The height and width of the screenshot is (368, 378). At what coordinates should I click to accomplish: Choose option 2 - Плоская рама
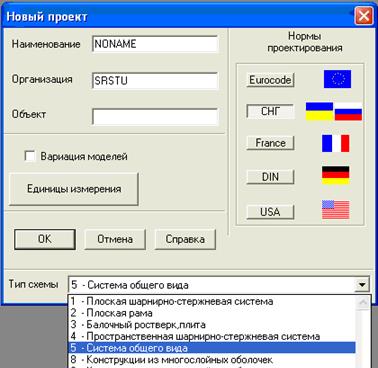click(211, 313)
